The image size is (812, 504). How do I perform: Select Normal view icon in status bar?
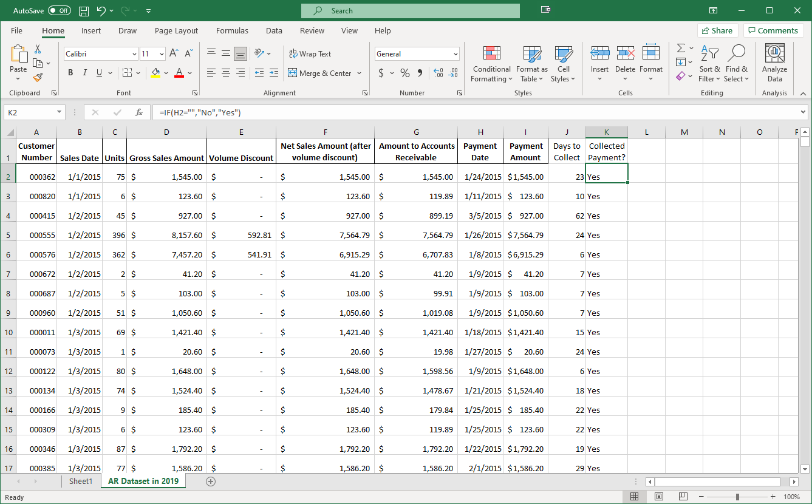tap(634, 497)
